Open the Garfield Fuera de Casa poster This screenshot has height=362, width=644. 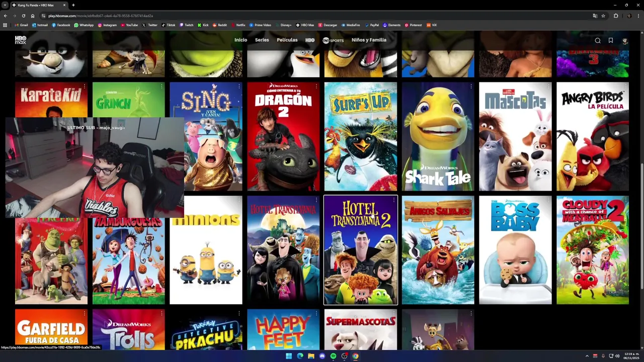tap(51, 329)
